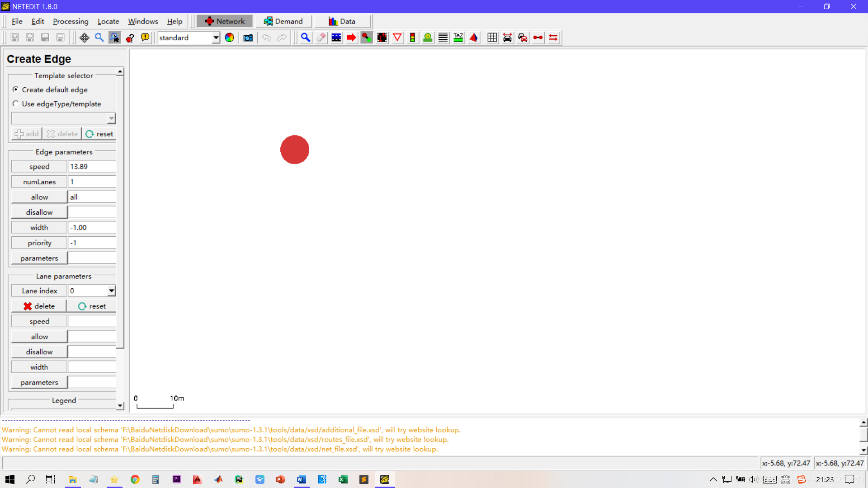Screen dimensions: 868x488
Task: Select Use edgeType/template radio button
Action: tap(16, 103)
